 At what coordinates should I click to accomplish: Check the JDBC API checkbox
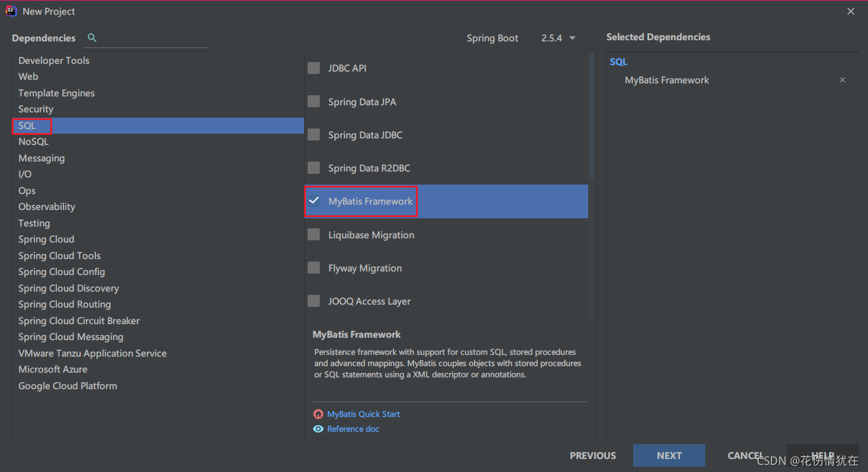point(314,68)
